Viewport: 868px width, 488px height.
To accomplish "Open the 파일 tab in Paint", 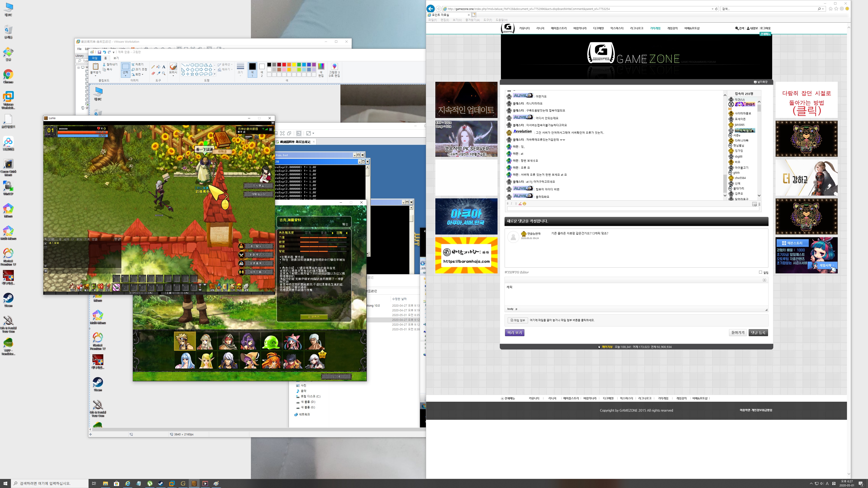I will click(x=95, y=58).
